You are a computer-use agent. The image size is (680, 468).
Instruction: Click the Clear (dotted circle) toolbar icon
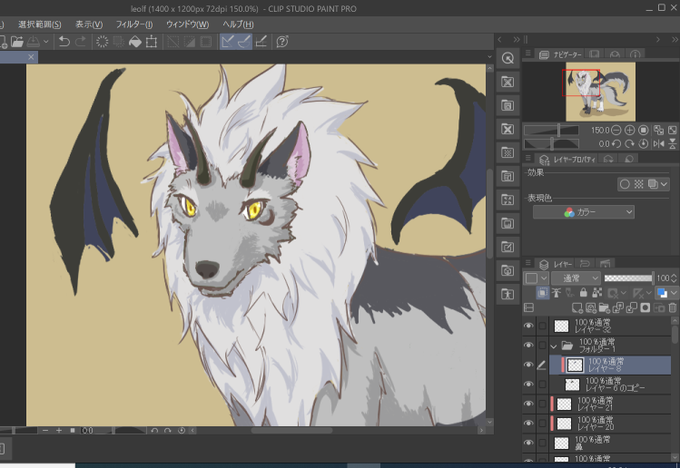pos(102,42)
